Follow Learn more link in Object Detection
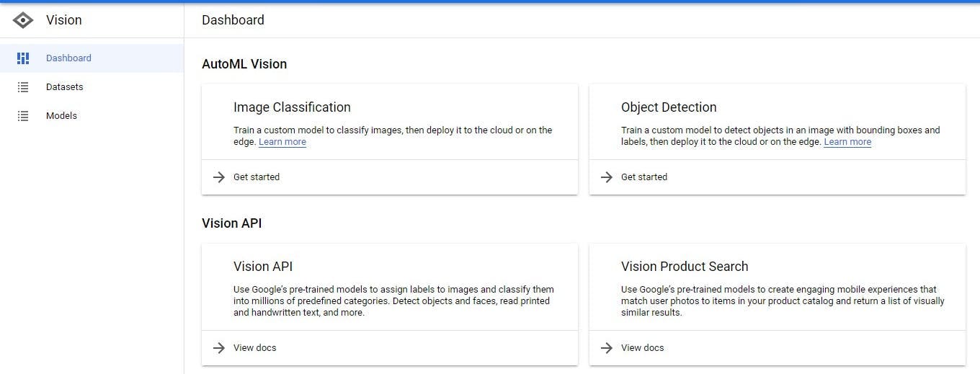The width and height of the screenshot is (980, 374). 847,142
